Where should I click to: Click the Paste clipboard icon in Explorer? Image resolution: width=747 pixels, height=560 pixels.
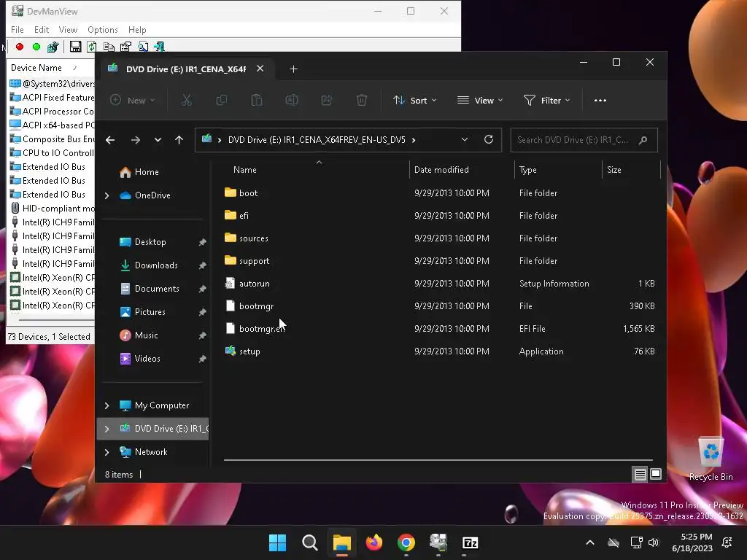(x=257, y=101)
